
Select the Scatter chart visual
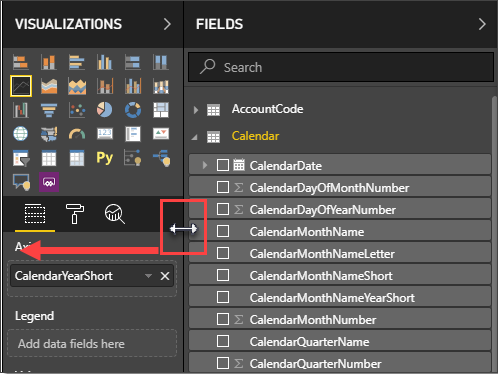tap(77, 110)
